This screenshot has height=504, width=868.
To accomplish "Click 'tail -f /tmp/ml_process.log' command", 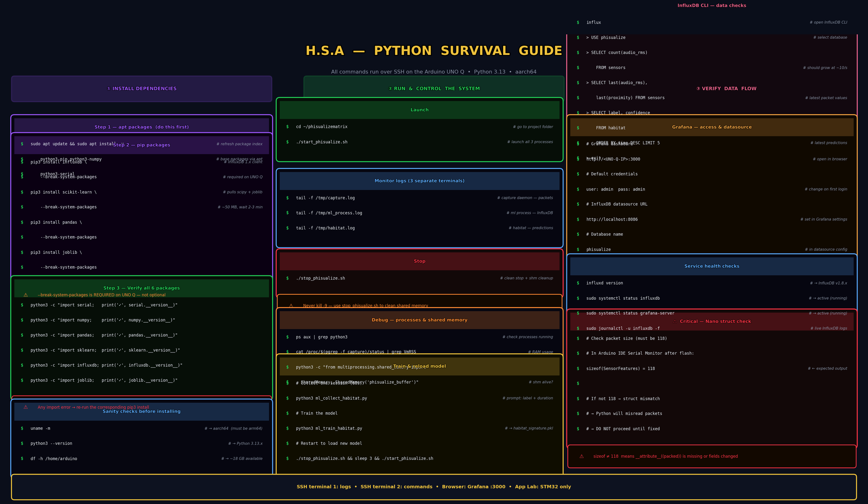I will coord(329,213).
